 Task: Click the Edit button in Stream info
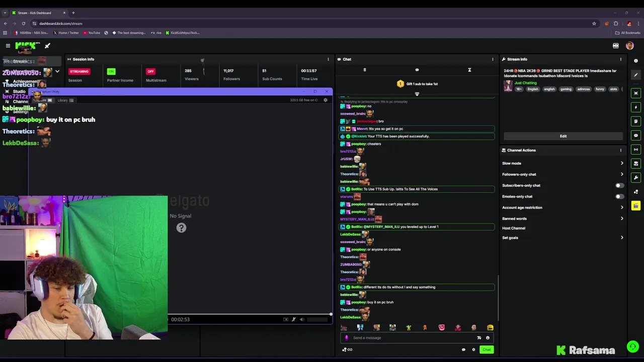(x=563, y=136)
